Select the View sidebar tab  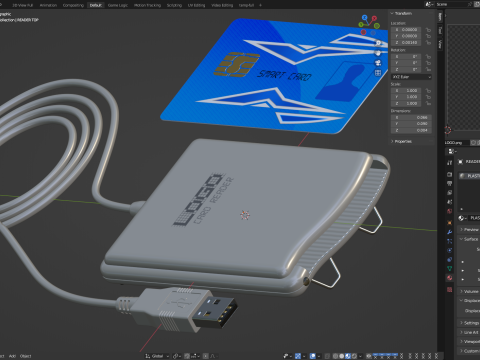click(x=440, y=44)
